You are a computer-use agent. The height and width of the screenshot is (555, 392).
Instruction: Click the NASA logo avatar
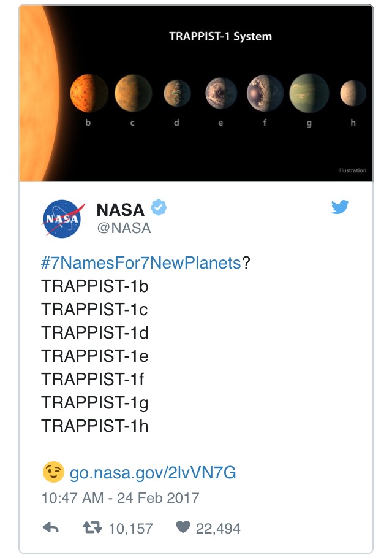(61, 218)
